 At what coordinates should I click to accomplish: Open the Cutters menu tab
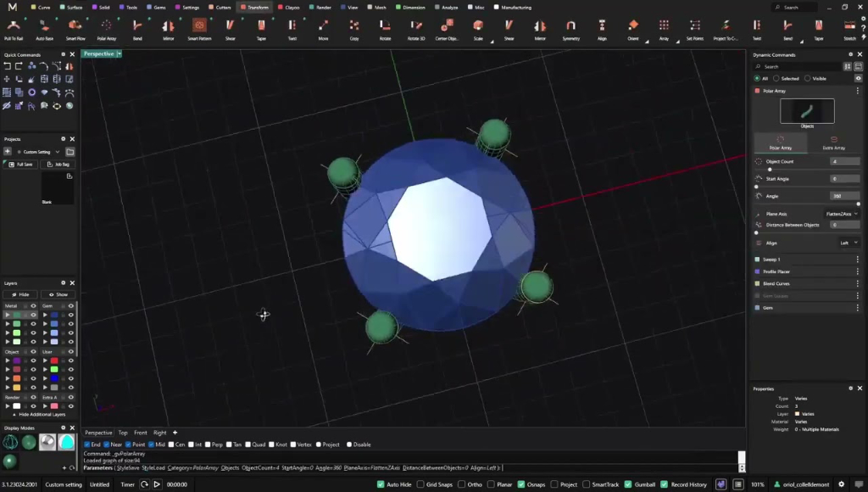220,7
